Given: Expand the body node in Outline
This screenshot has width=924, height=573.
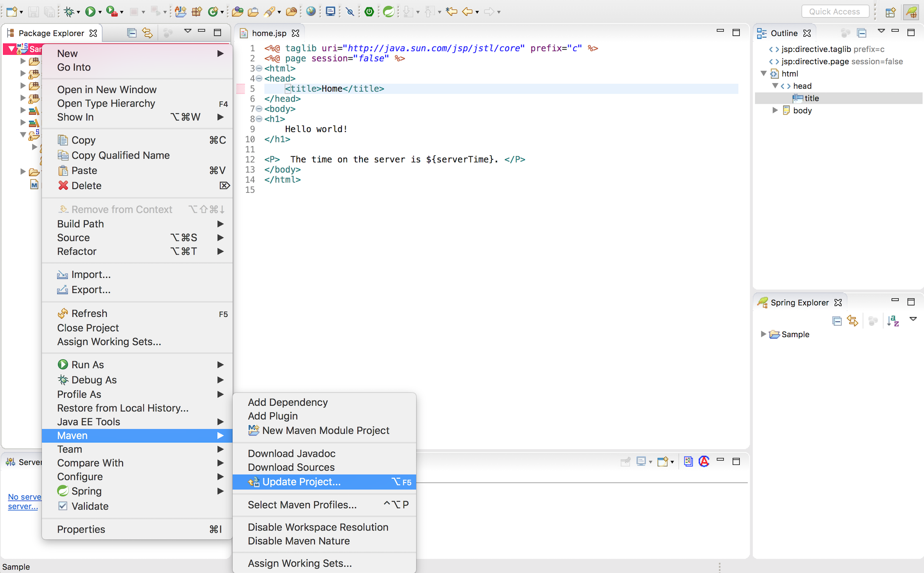Looking at the screenshot, I should pos(775,110).
